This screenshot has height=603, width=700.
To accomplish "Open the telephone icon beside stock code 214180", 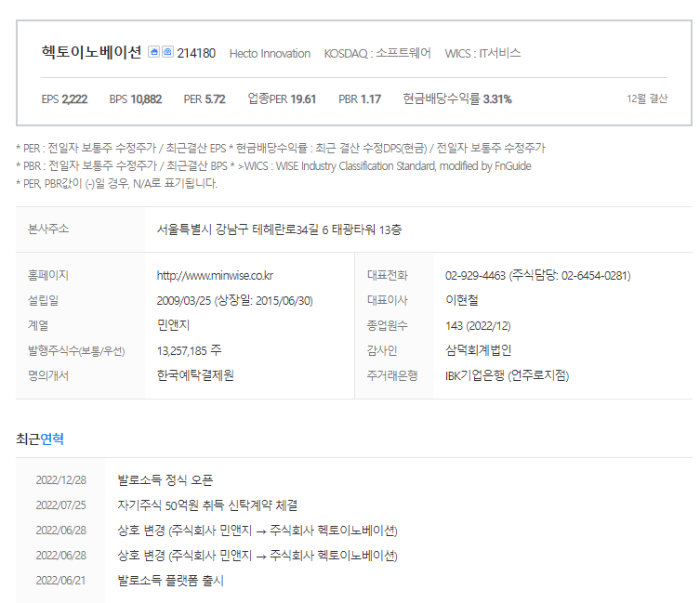I will click(167, 52).
